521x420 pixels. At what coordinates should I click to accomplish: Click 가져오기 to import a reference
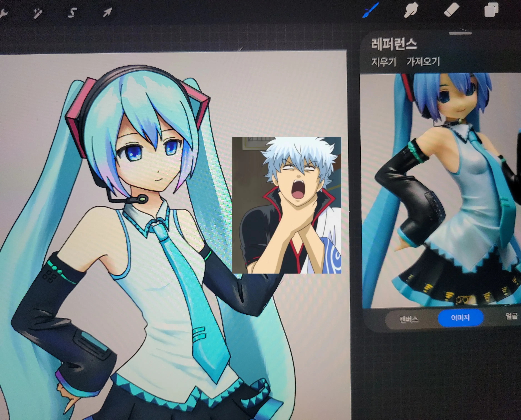coord(423,62)
